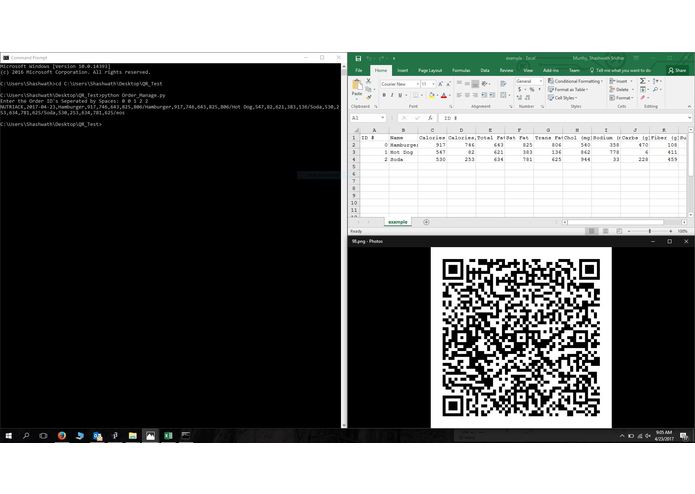Click the zoom slider in Excel status bar
Viewport: 695px width, 494px height.
point(650,231)
